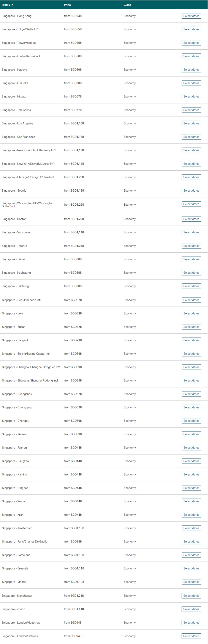The image size is (208, 644).
Task: Select dates for Singapore - Amsterdam
Action: 191,528
